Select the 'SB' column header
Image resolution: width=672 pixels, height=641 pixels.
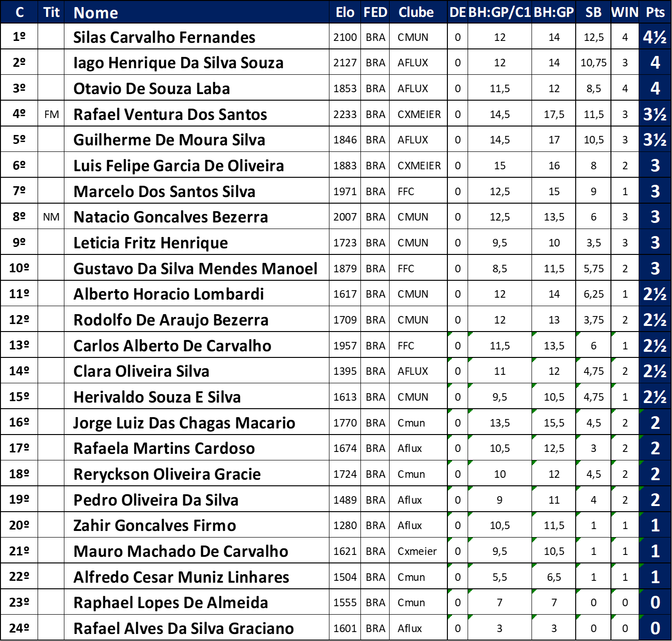(x=593, y=12)
